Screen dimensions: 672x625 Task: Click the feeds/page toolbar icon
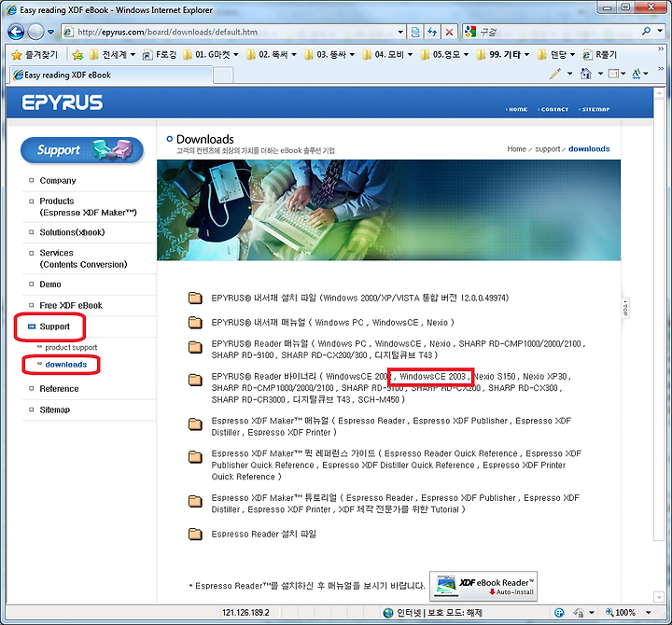coord(614,74)
